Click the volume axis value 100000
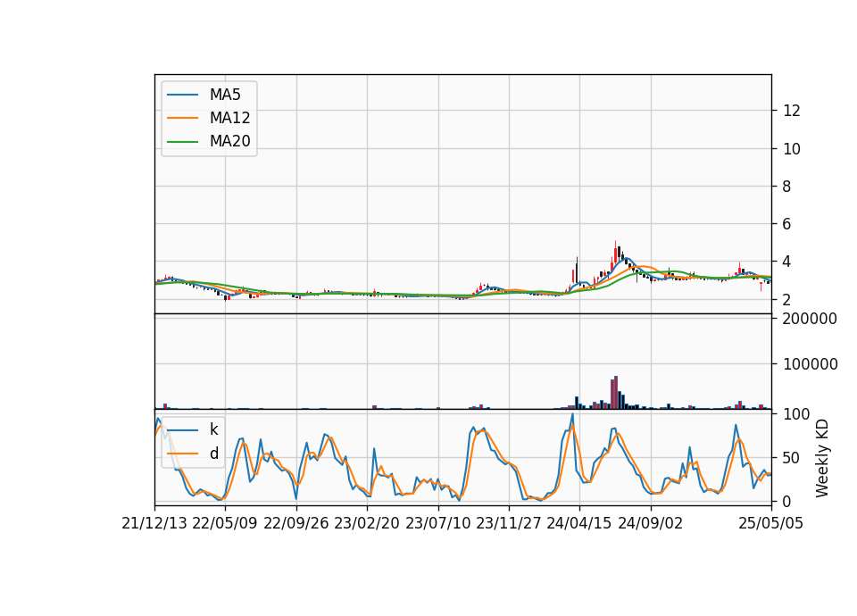 click(x=810, y=364)
